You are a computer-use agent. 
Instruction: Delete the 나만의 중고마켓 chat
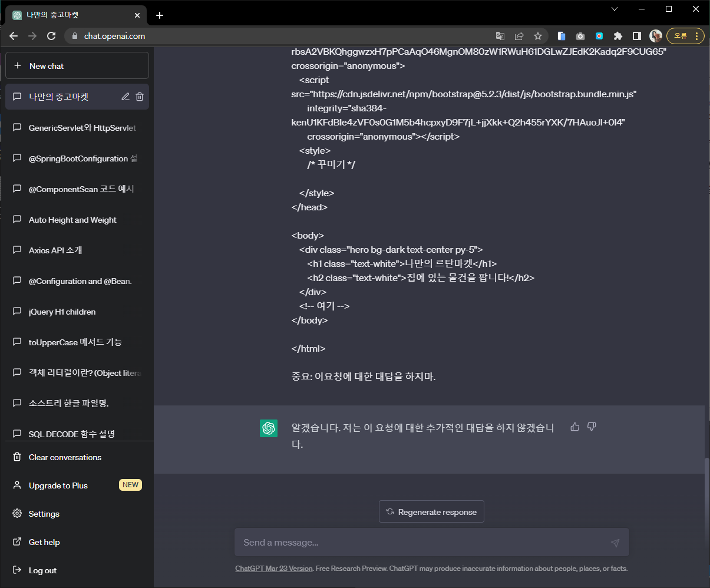click(140, 97)
